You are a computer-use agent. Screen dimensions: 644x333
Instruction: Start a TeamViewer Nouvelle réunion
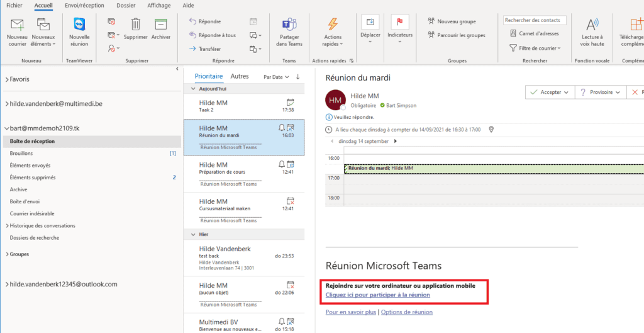(79, 33)
